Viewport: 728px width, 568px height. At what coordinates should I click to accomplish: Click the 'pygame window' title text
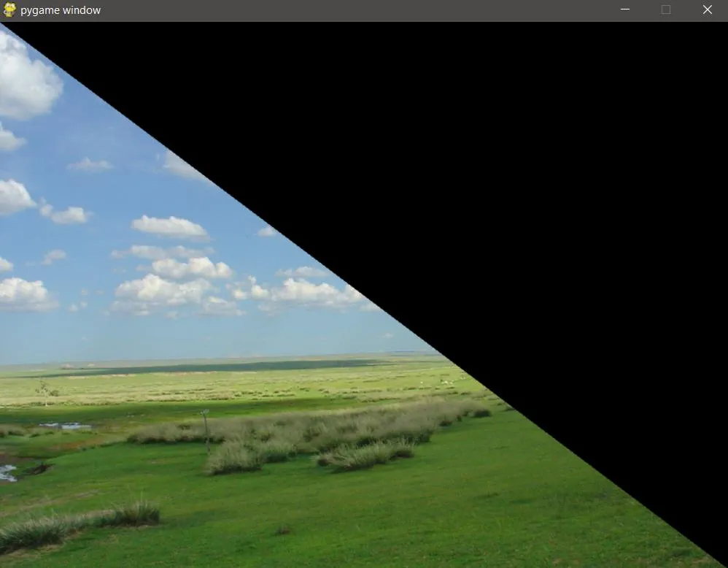[x=61, y=10]
